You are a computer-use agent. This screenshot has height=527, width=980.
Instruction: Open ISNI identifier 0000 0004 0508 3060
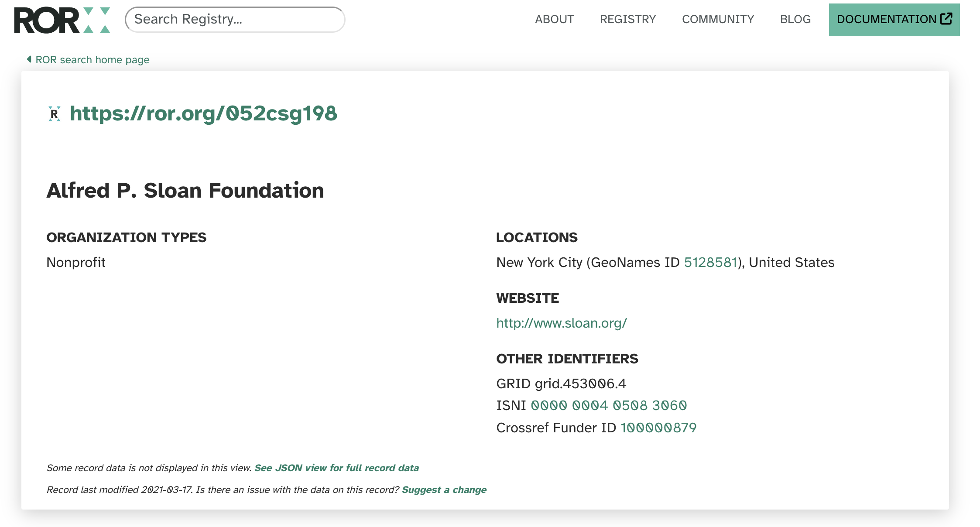(609, 405)
